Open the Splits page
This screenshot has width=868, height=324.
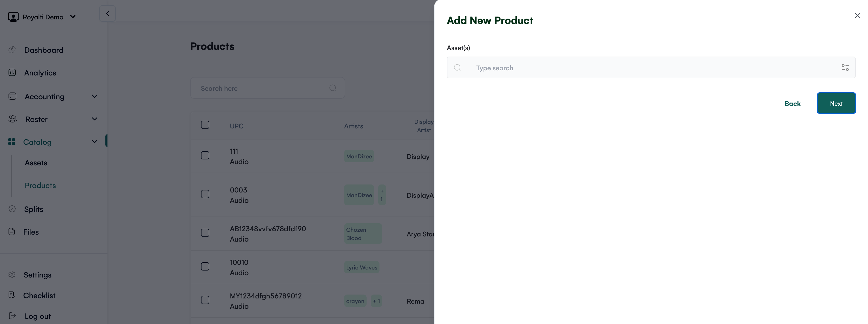[34, 209]
